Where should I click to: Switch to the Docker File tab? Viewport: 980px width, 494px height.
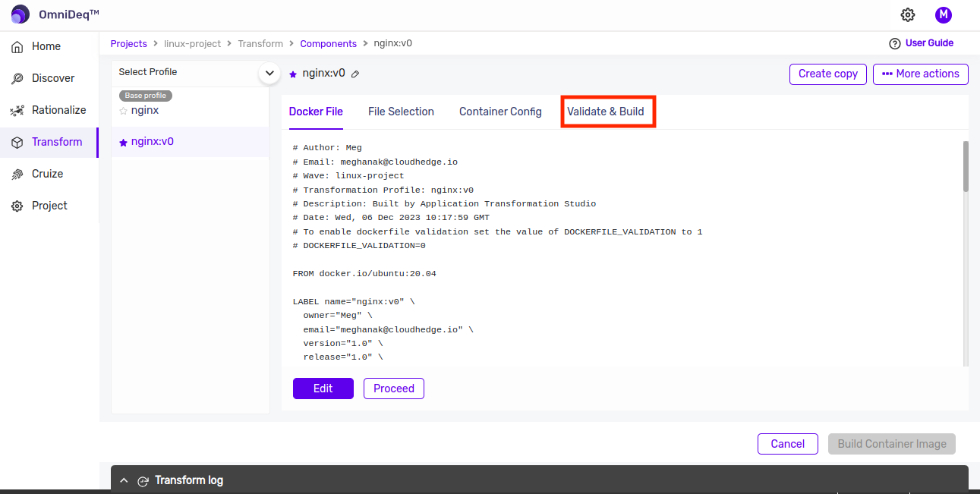tap(316, 112)
